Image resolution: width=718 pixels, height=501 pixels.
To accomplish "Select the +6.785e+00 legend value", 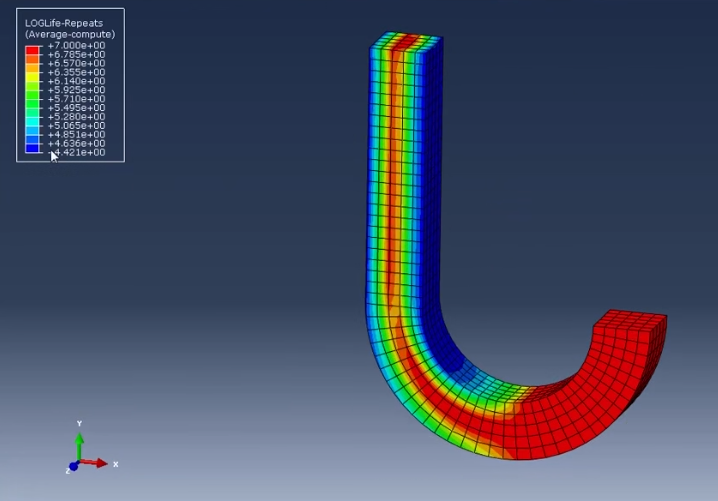I will coord(76,54).
